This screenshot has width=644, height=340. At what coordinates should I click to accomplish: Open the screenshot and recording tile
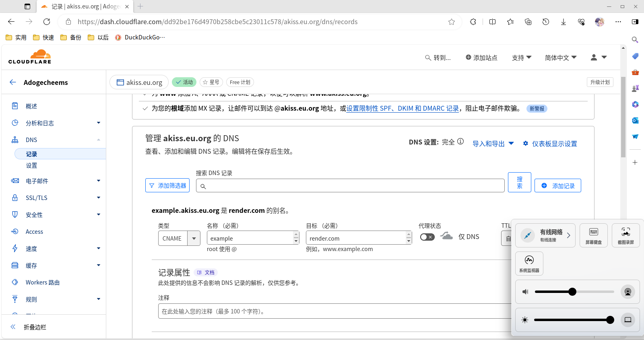626,235
